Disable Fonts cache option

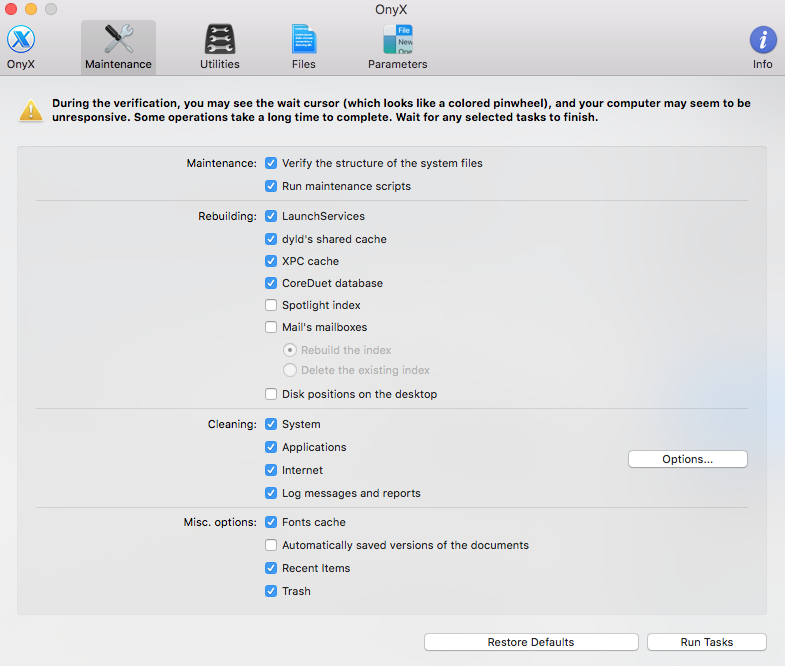[x=271, y=522]
